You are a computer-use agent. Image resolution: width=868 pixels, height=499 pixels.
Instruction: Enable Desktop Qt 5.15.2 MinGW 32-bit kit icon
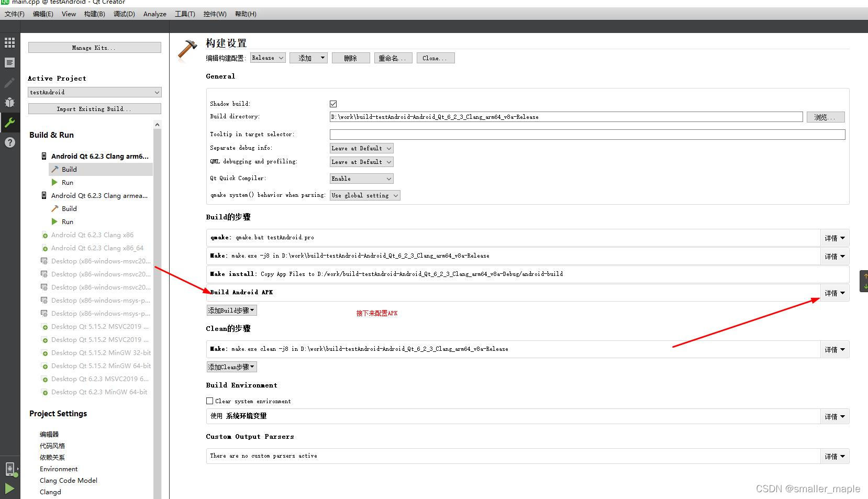[44, 353]
